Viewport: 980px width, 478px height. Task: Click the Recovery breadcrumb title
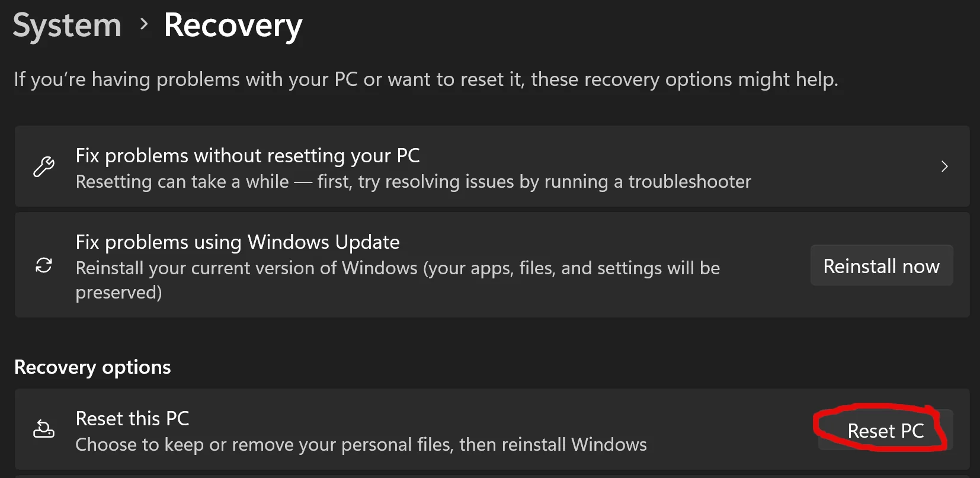(233, 25)
